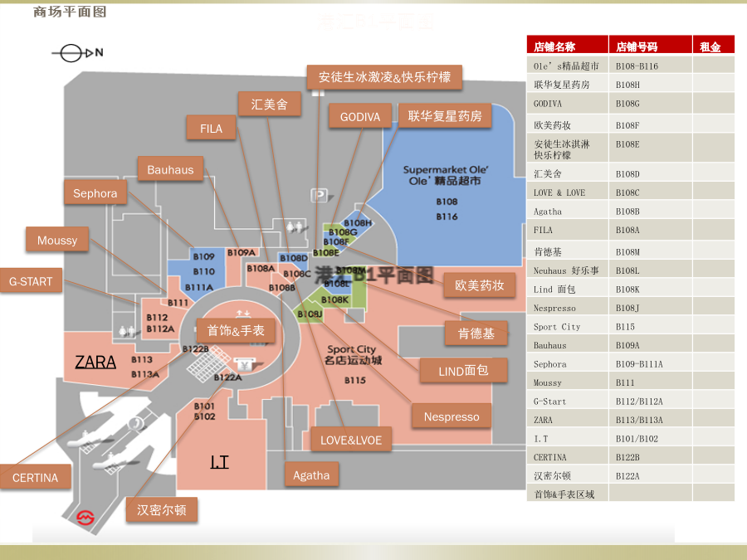Click the north compass symbol
Screen dimensions: 747x560
coord(77,53)
